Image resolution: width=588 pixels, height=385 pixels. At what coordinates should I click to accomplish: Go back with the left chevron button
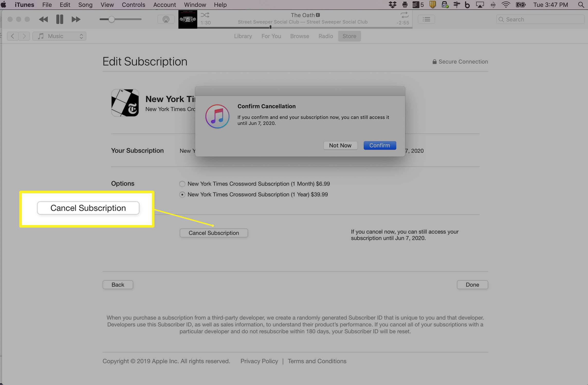13,36
